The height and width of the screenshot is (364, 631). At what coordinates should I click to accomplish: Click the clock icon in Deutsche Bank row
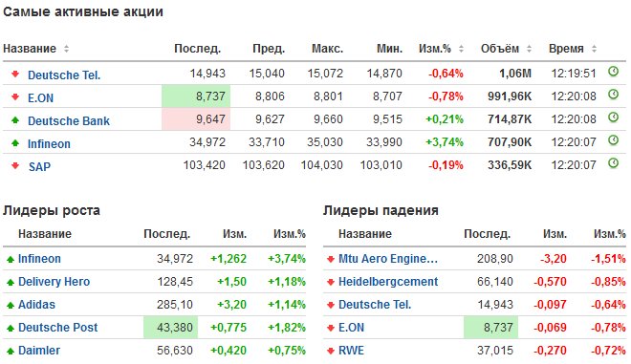(x=613, y=118)
